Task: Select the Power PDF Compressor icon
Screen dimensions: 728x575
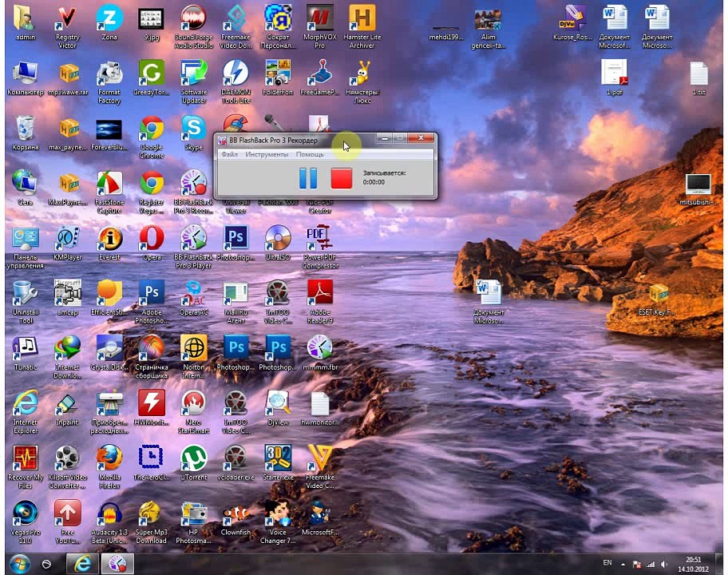Action: click(320, 247)
